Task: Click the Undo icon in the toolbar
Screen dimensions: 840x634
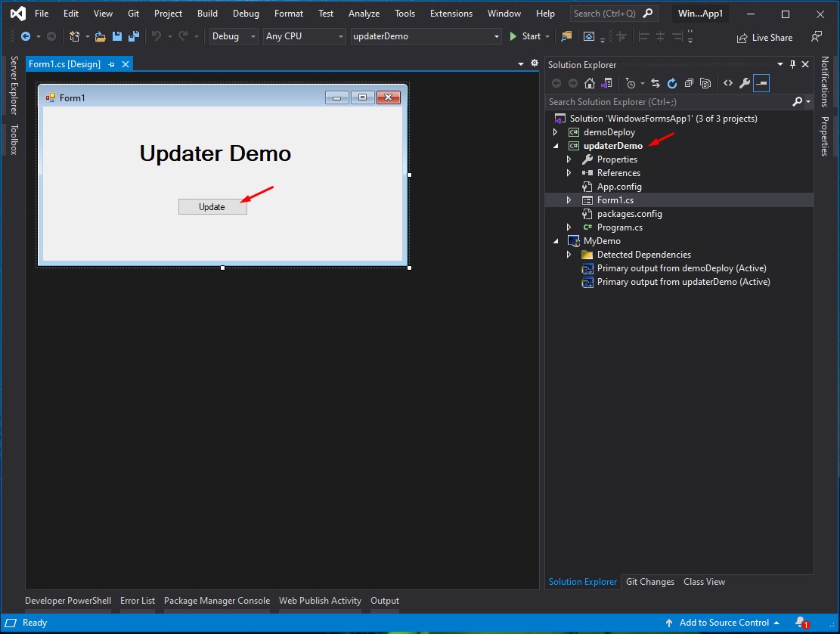Action: [157, 36]
